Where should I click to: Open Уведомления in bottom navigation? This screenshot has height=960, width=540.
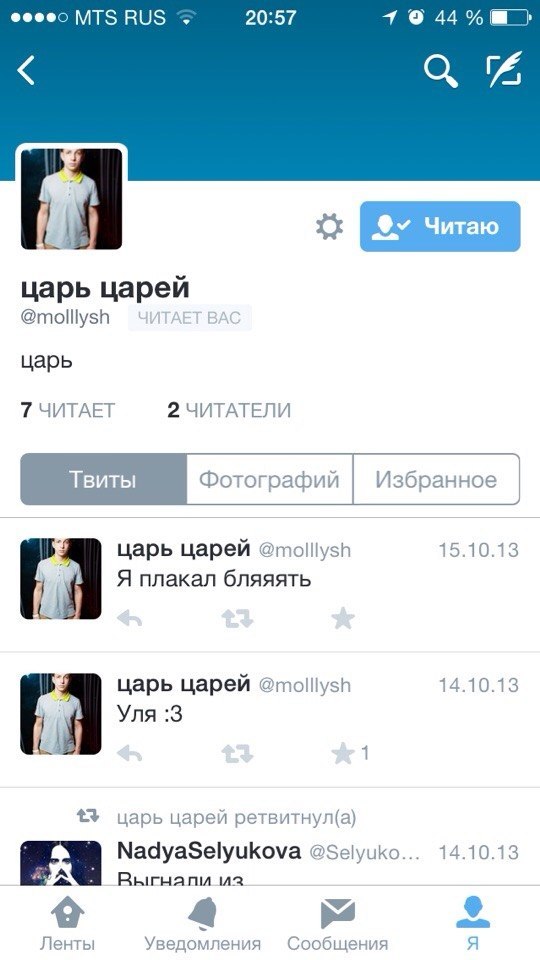[x=203, y=924]
